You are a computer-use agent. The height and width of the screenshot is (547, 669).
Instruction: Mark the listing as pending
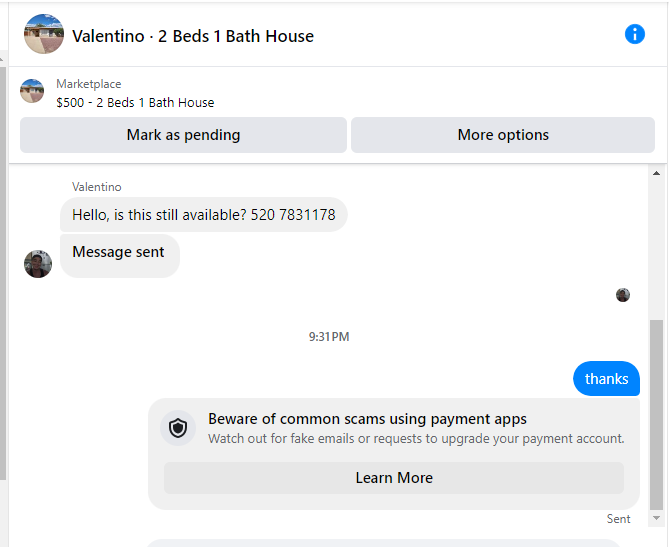[x=183, y=135]
